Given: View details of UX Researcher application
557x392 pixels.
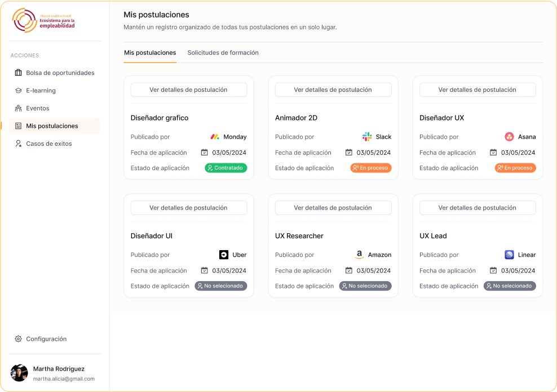Looking at the screenshot, I should pos(333,208).
